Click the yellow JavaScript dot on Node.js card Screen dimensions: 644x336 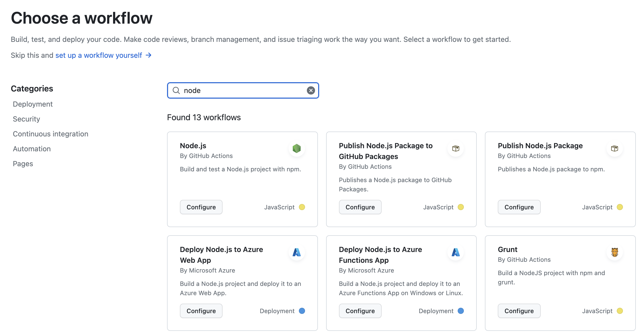click(302, 207)
